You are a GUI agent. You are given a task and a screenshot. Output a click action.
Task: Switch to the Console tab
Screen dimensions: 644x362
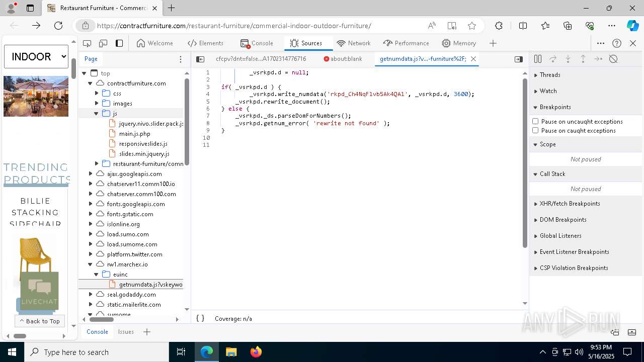coord(257,43)
